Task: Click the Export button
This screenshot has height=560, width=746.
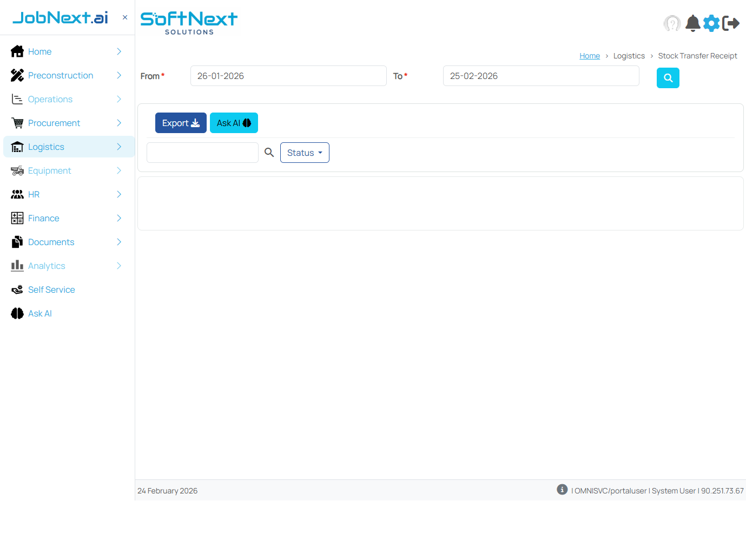Action: (x=181, y=123)
